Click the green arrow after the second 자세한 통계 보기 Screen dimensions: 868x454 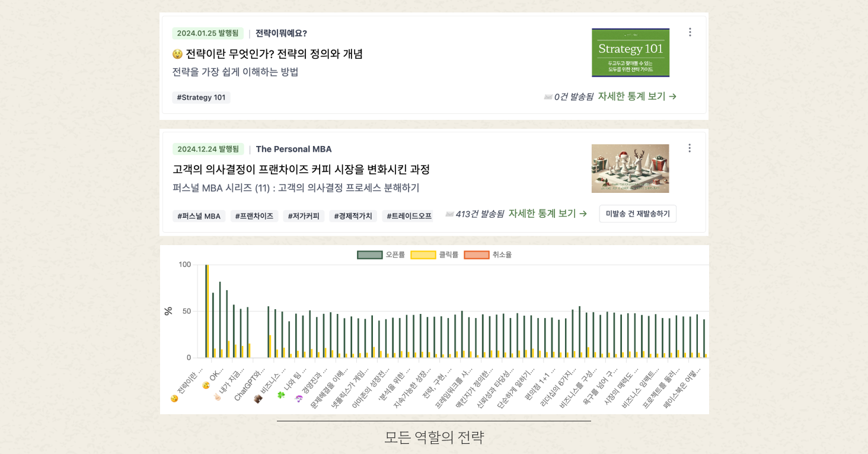point(583,213)
